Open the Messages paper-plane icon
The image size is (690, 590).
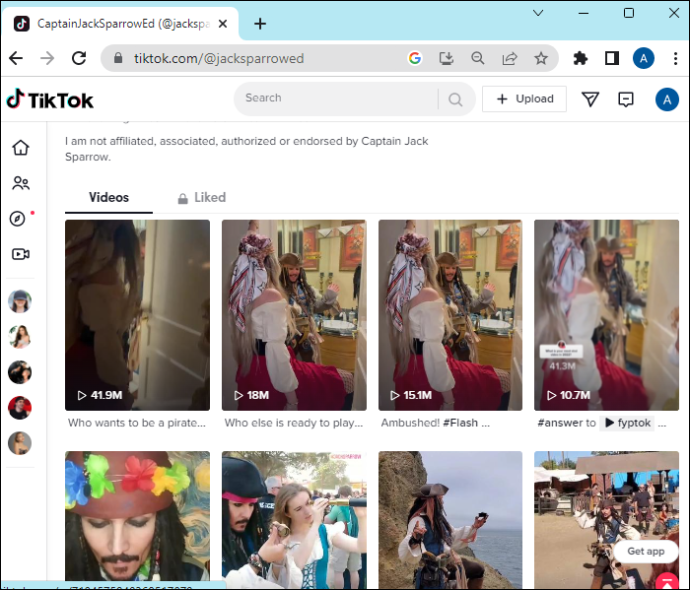590,99
